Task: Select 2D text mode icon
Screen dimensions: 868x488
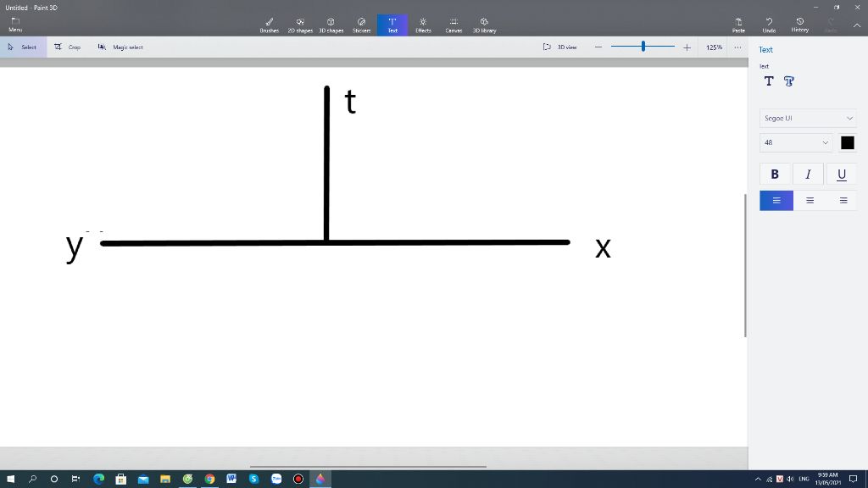Action: click(x=769, y=81)
